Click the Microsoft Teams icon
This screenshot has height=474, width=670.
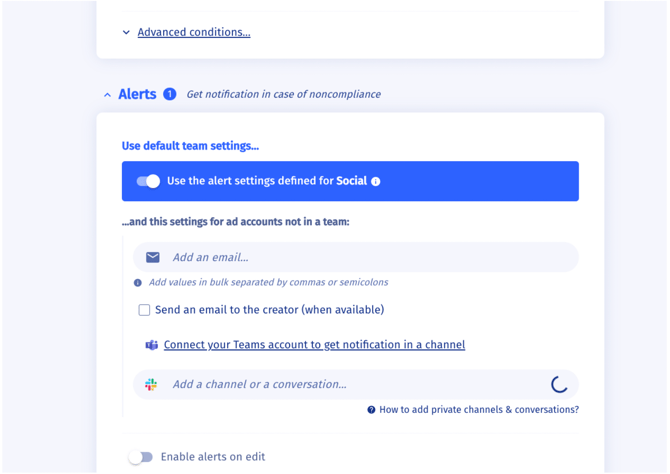pyautogui.click(x=152, y=345)
